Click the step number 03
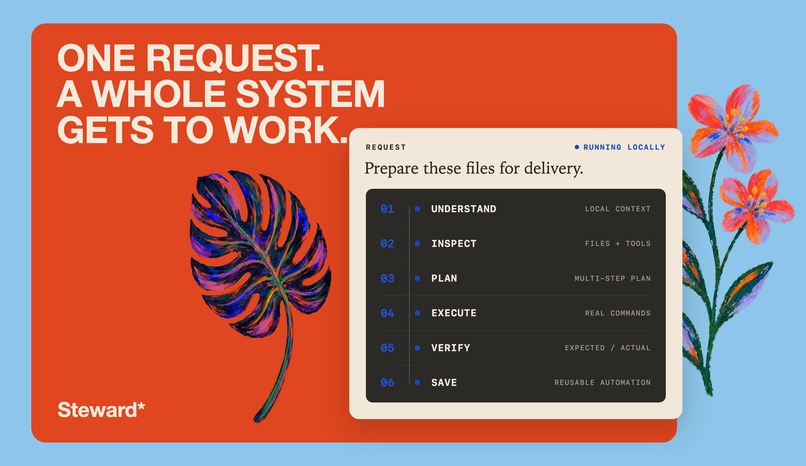 (387, 278)
